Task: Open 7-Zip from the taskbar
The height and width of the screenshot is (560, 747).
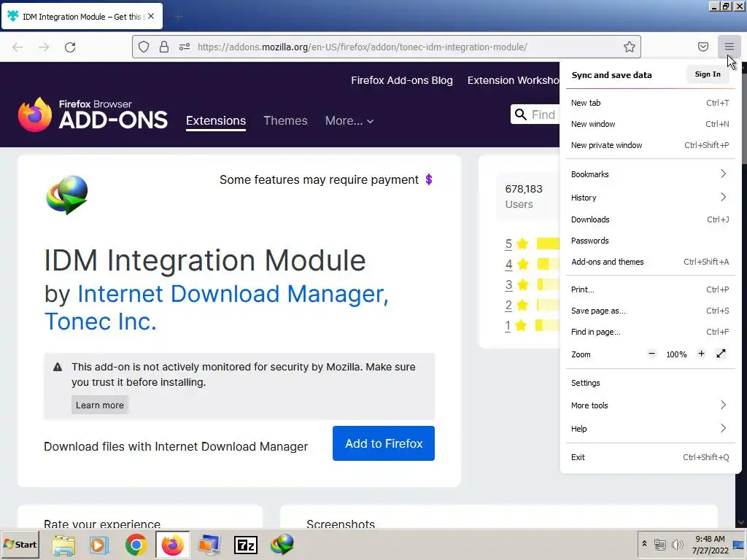Action: 246,545
